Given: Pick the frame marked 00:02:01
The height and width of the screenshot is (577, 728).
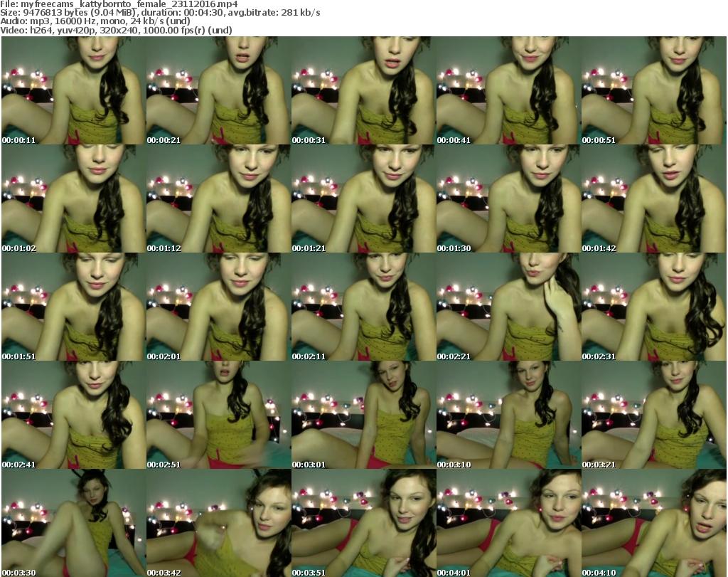Looking at the screenshot, I should point(219,307).
